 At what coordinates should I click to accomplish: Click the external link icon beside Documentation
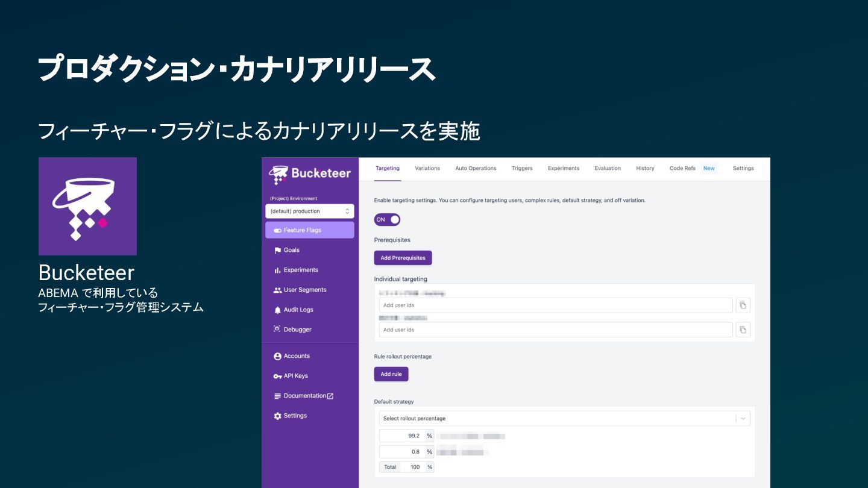pyautogui.click(x=330, y=396)
